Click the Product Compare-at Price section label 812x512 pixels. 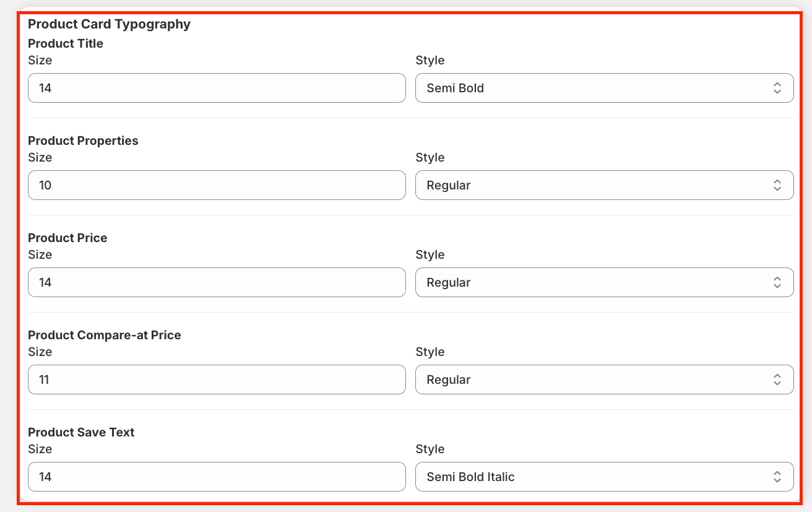click(105, 335)
